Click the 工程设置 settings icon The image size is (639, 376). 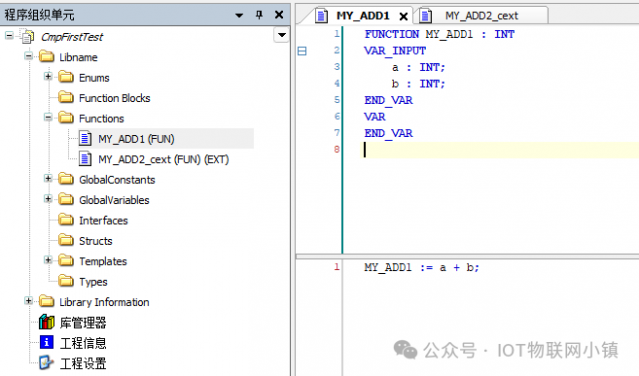click(46, 363)
